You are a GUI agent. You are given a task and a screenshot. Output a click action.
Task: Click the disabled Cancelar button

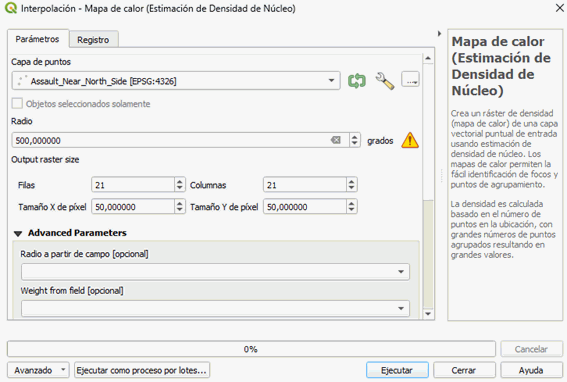pos(531,349)
